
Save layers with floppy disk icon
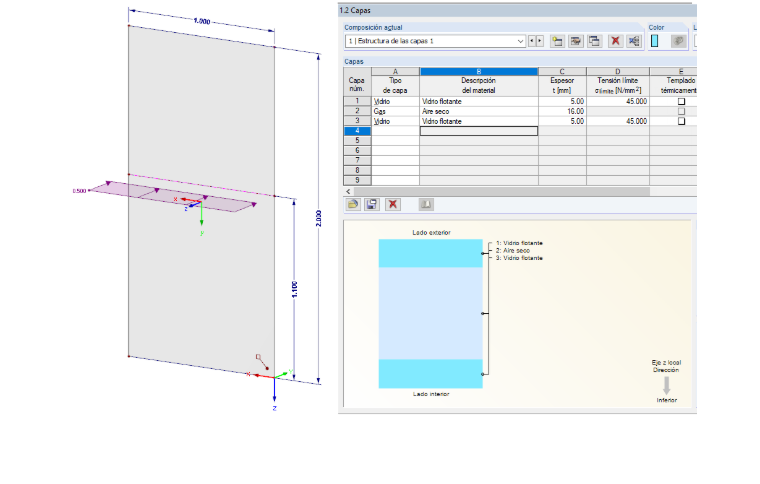(x=372, y=204)
